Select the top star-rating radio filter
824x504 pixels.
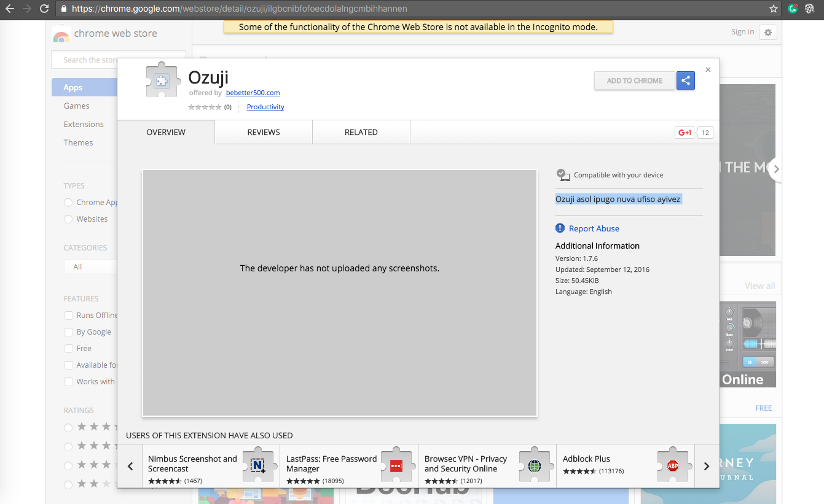68,427
